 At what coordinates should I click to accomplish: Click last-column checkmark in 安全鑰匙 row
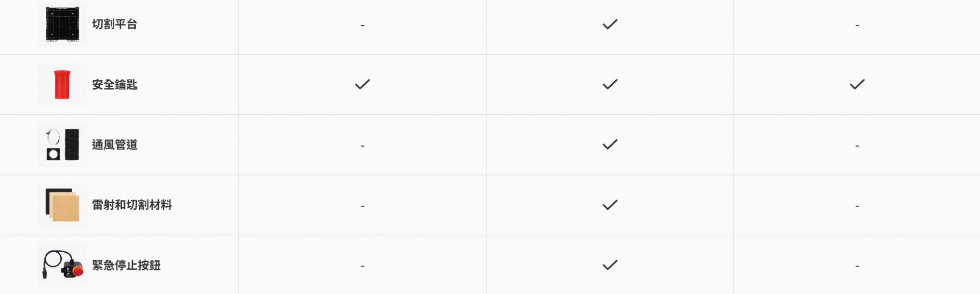click(x=857, y=84)
